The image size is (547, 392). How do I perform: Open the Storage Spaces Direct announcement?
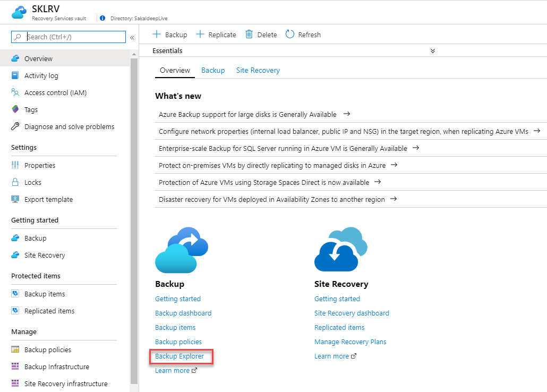click(x=270, y=182)
